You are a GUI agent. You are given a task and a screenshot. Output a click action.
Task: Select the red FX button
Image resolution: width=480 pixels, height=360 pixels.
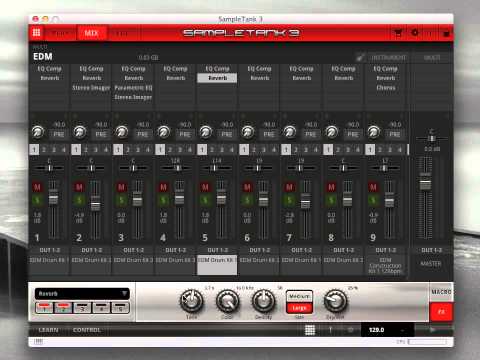pyautogui.click(x=441, y=312)
